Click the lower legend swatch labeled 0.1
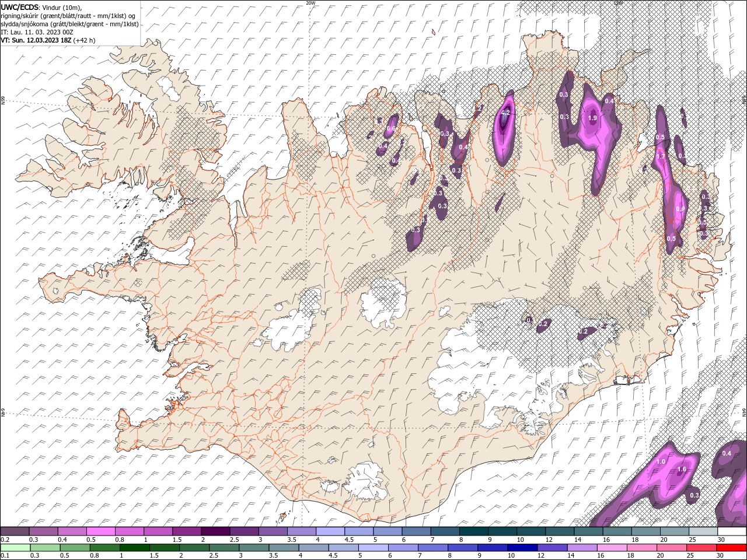 15,548
